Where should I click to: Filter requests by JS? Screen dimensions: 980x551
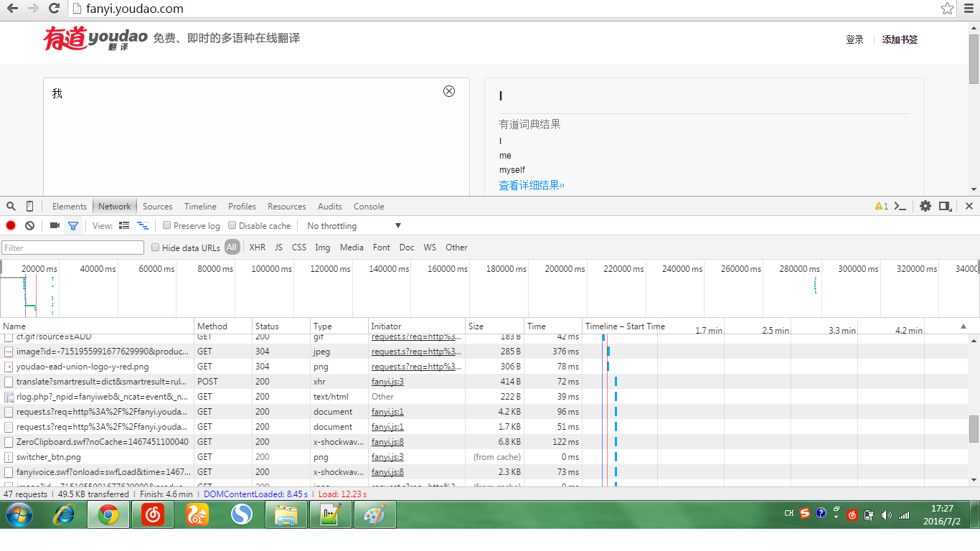click(x=278, y=248)
